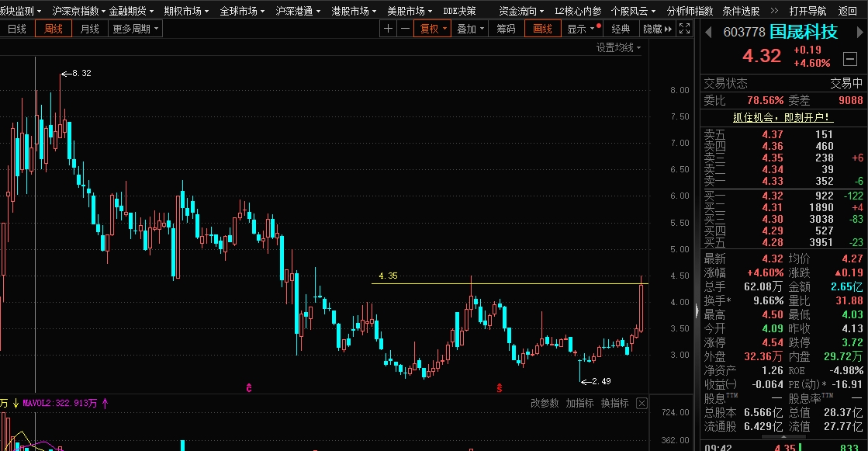Screen dimensions: 868x451
Task: Select the 4.35 yellow horizontal price line
Action: click(x=510, y=283)
